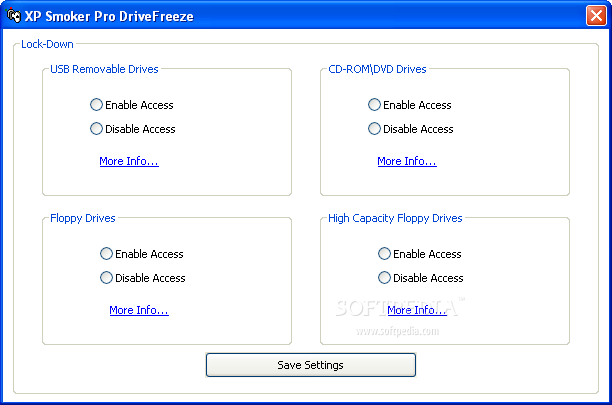612x405 pixels.
Task: Click the High Capacity Floppy Drives label
Action: click(x=395, y=218)
